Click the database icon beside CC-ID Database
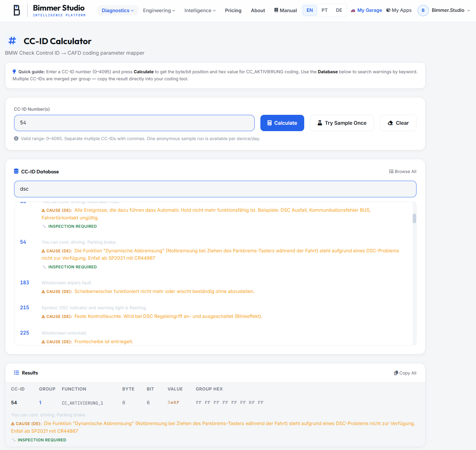The height and width of the screenshot is (450, 476). tap(16, 171)
